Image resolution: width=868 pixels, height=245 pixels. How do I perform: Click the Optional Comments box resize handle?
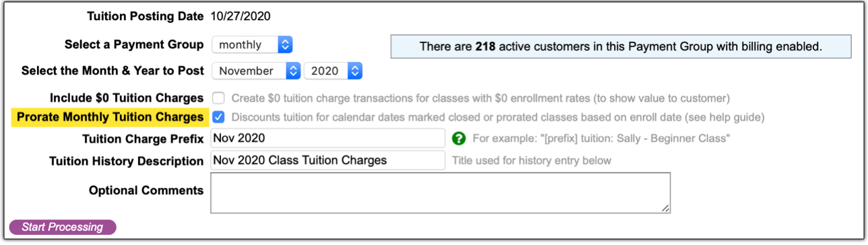(666, 209)
